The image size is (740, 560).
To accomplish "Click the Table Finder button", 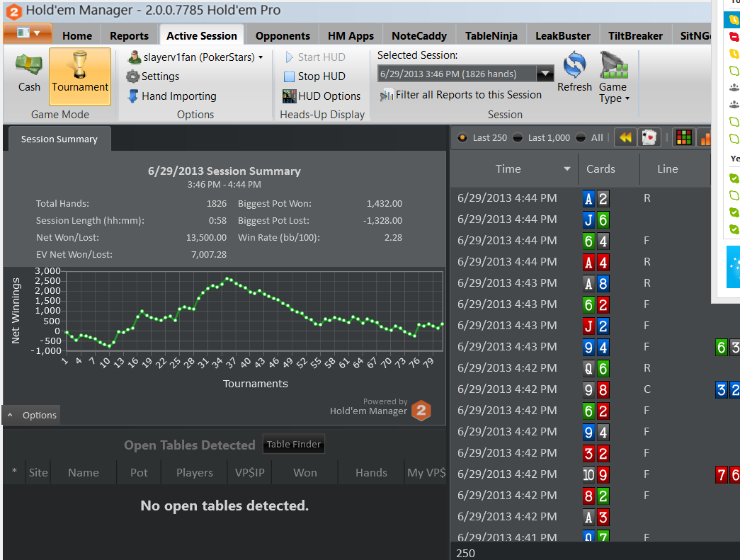I will 294,444.
